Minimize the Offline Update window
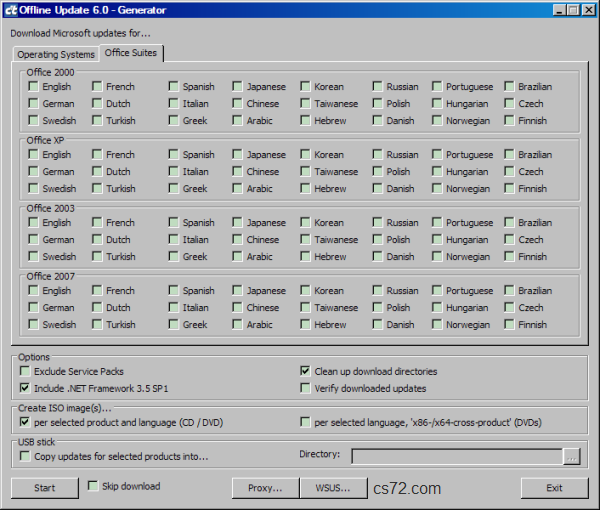Screen dimensions: 600x510 click(559, 10)
